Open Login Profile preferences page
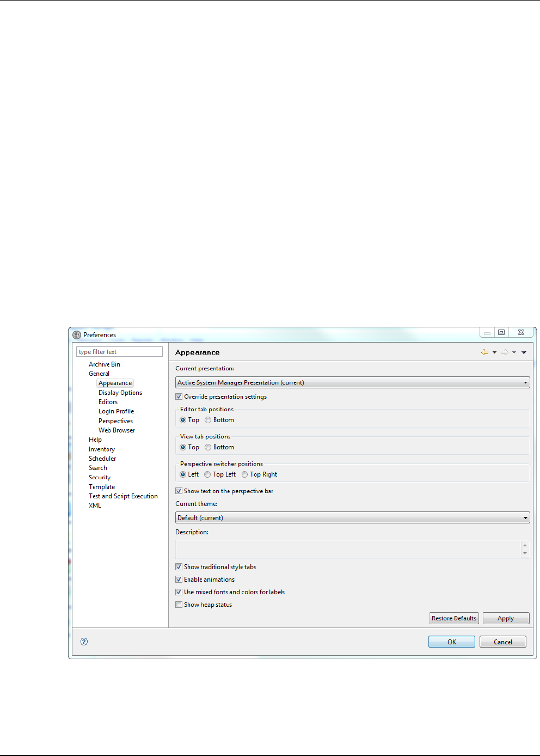The image size is (540, 756). (116, 411)
